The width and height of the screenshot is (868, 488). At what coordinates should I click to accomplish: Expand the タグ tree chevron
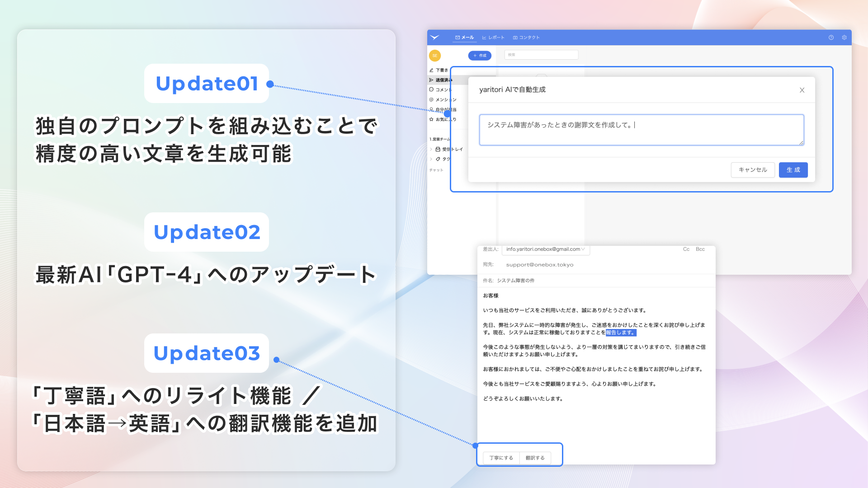click(431, 159)
